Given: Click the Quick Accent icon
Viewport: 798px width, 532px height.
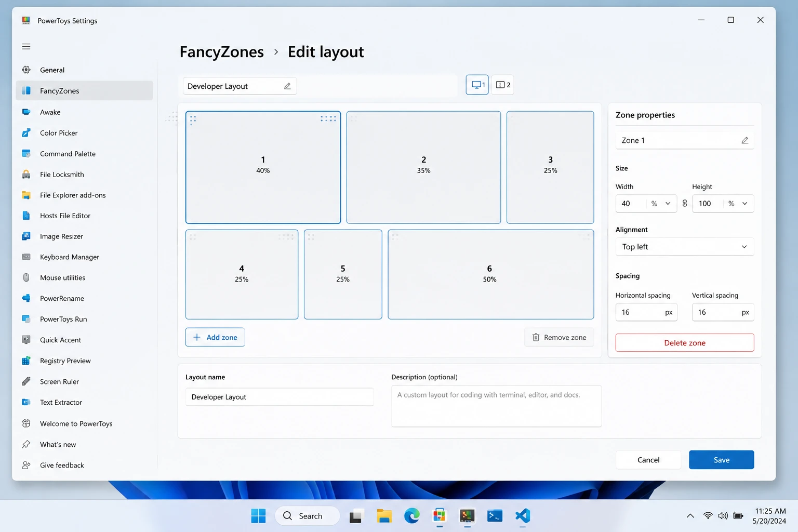Looking at the screenshot, I should point(26,340).
